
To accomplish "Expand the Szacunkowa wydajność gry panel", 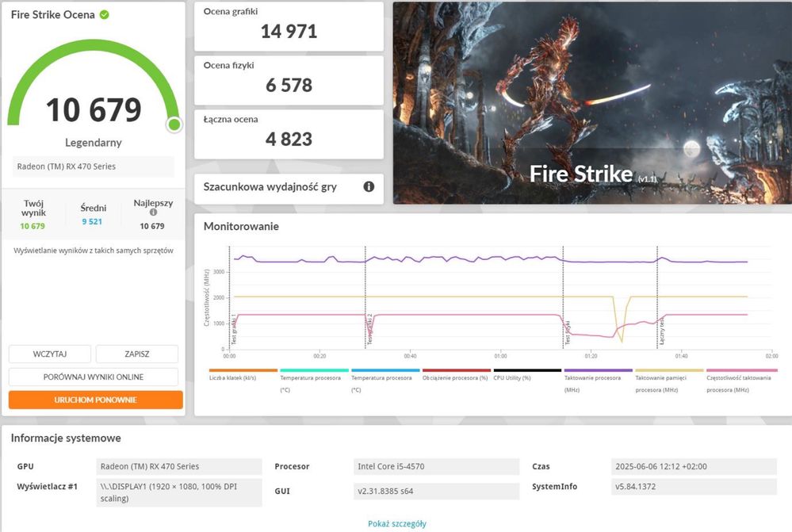I will [289, 187].
